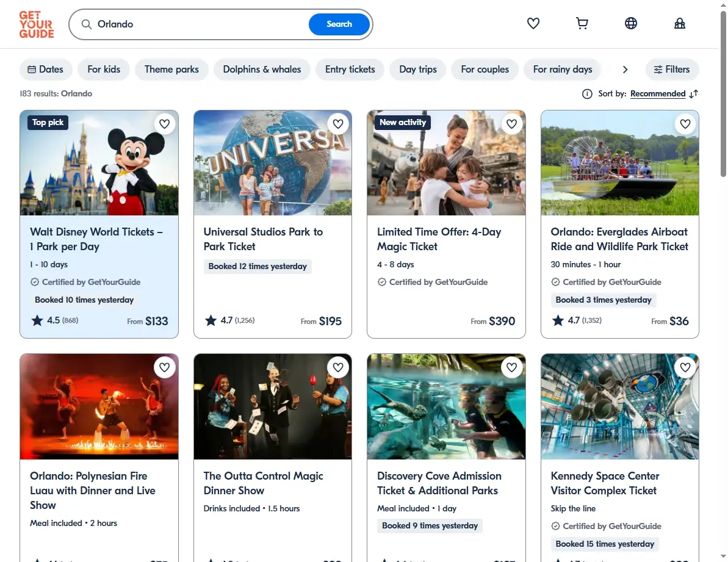The height and width of the screenshot is (562, 728).
Task: Click the Mickey Mouse castle thumbnail
Action: coord(99,162)
